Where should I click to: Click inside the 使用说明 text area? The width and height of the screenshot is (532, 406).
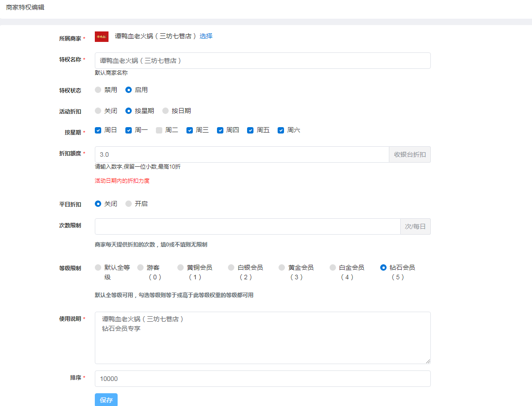(263, 338)
